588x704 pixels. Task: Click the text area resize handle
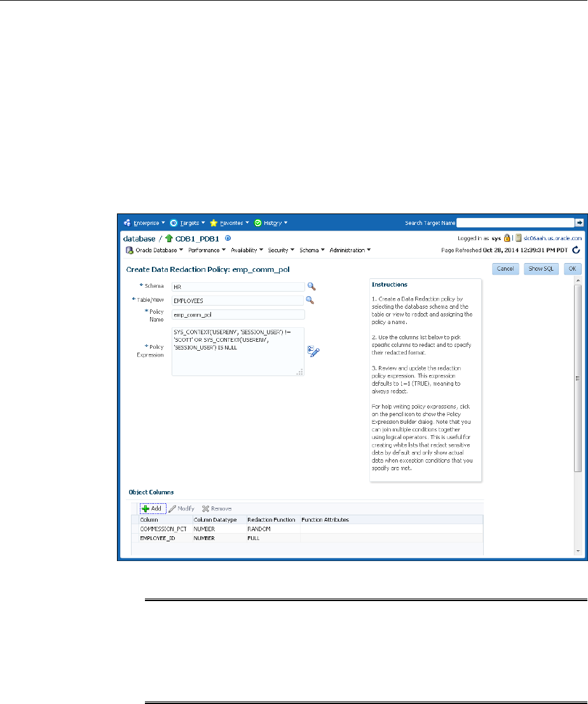click(299, 372)
